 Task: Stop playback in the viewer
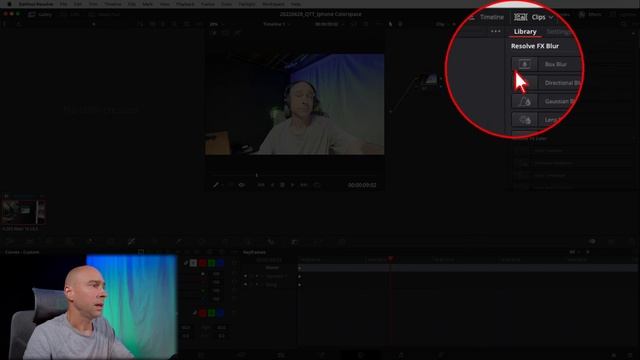(x=282, y=185)
